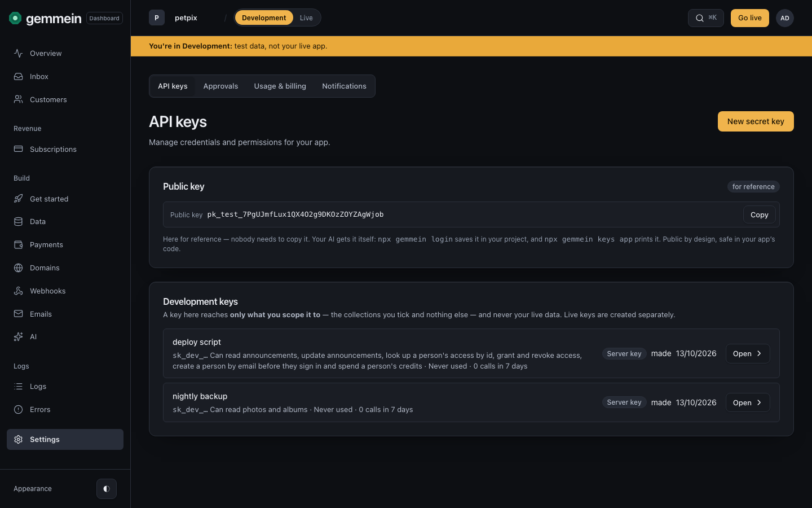This screenshot has width=812, height=508.
Task: Open the deploy script key details
Action: coord(748,353)
